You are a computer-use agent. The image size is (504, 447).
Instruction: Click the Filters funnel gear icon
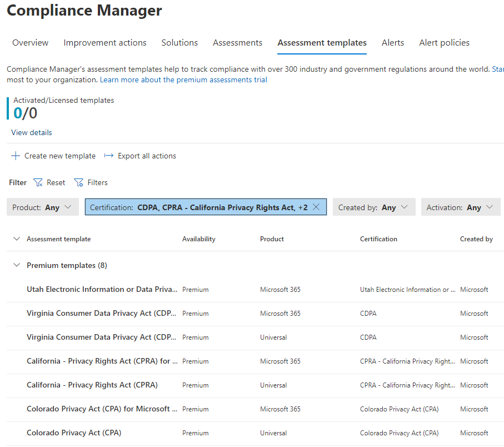(79, 183)
